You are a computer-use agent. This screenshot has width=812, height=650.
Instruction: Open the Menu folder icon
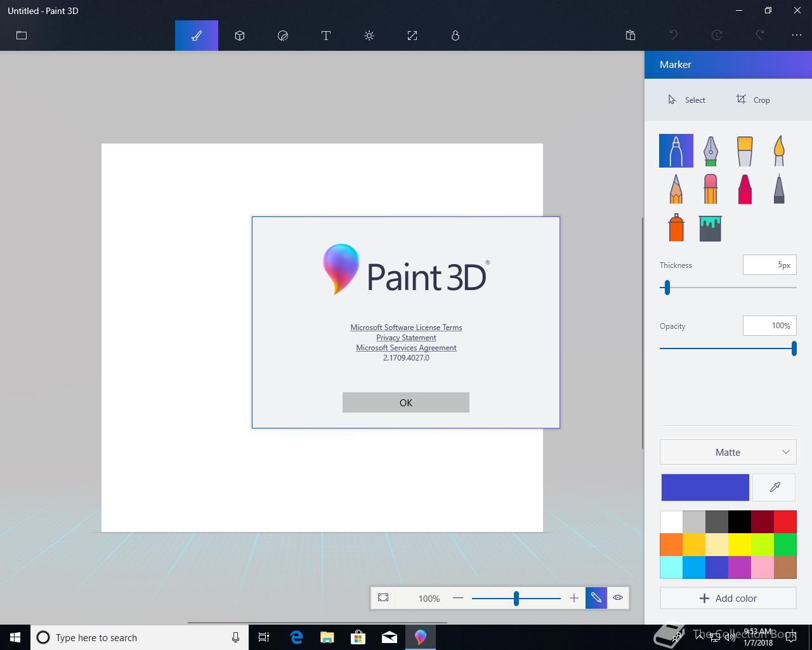click(22, 36)
